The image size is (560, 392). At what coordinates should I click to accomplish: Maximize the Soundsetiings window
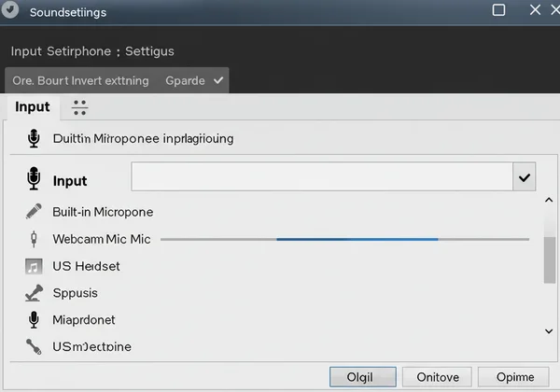pyautogui.click(x=498, y=10)
